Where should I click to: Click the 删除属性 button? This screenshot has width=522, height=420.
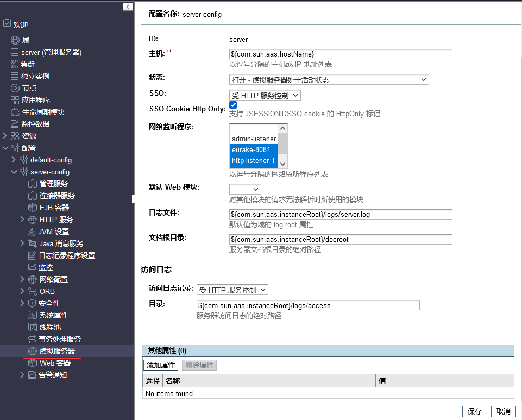tap(199, 365)
